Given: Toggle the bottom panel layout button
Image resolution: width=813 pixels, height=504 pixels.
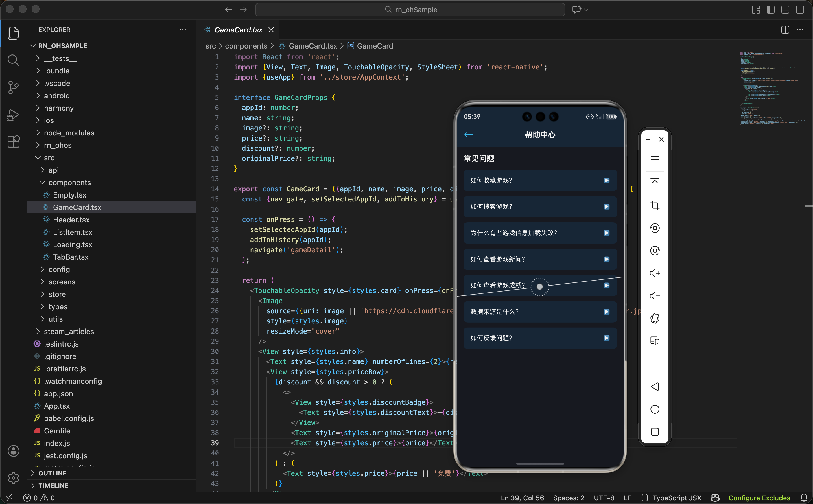Looking at the screenshot, I should tap(785, 10).
